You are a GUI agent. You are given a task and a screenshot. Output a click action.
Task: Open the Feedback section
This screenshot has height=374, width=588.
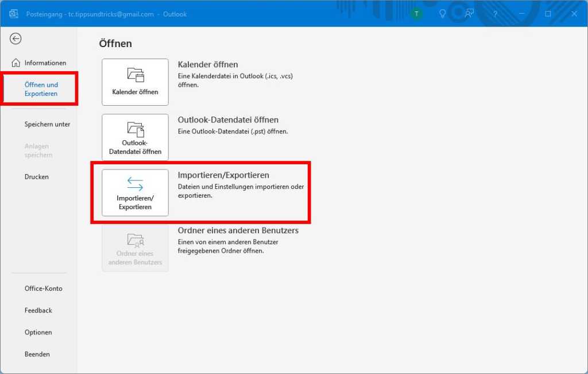tap(38, 310)
